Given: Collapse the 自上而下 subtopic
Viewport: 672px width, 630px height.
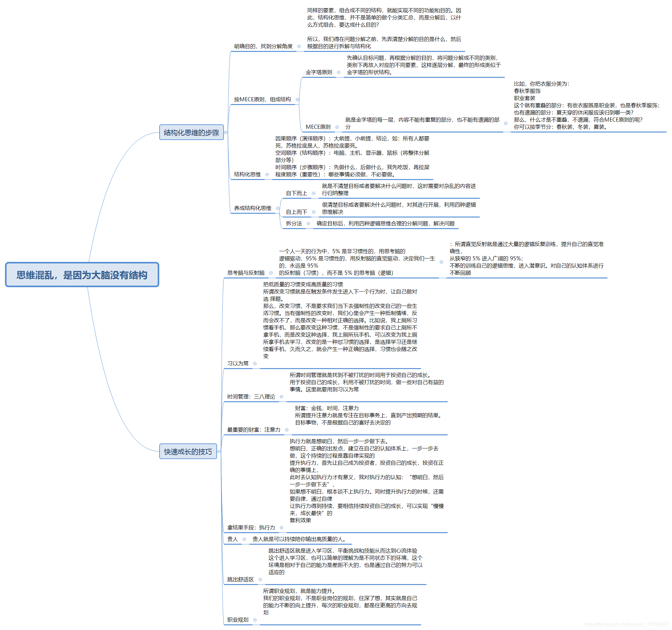Looking at the screenshot, I should click(314, 212).
